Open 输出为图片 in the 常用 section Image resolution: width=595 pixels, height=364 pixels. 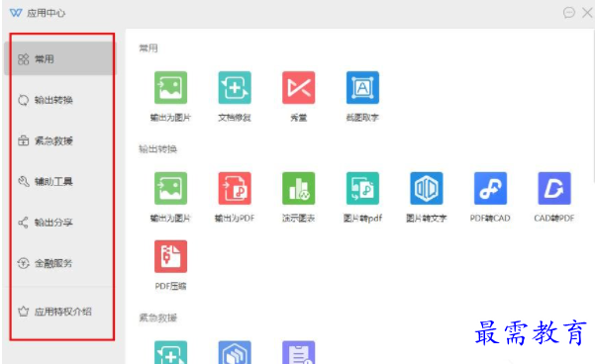(170, 88)
